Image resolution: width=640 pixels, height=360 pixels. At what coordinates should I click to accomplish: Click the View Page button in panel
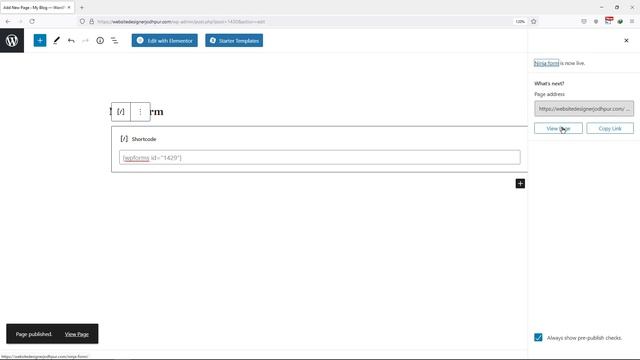point(558,129)
